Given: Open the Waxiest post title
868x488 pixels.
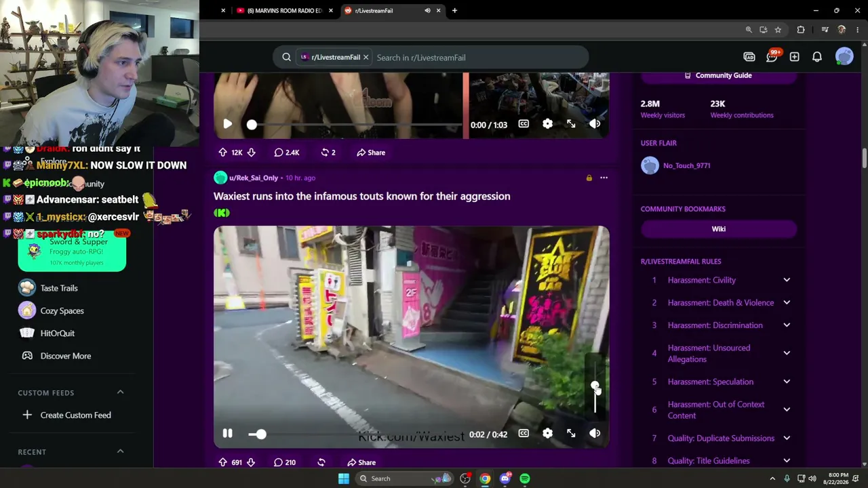Looking at the screenshot, I should [x=362, y=196].
